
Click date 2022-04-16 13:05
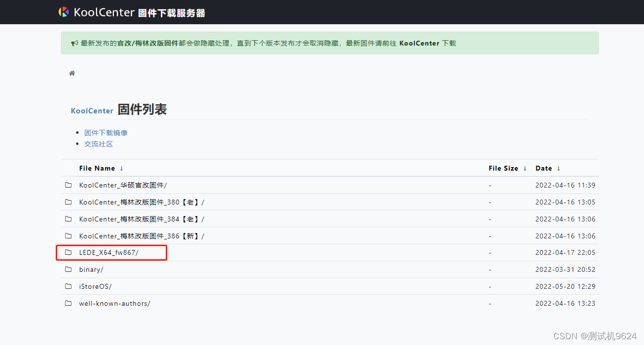tap(565, 202)
